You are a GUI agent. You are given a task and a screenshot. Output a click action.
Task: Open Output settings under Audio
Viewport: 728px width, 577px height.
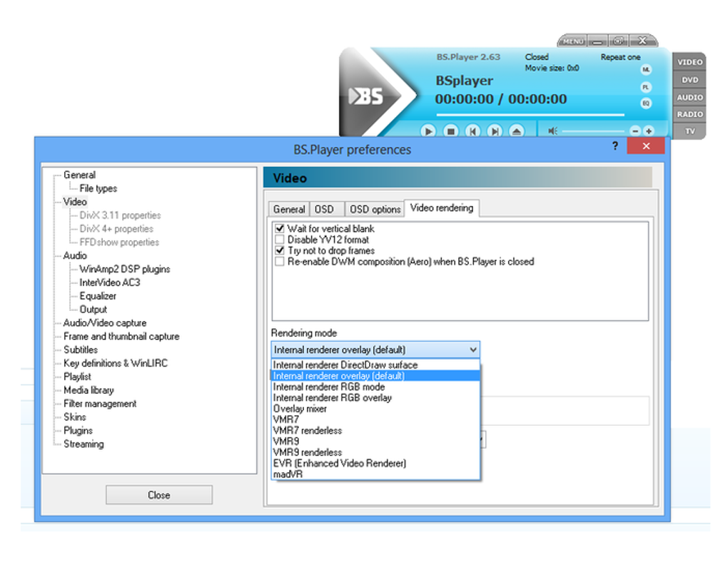tap(93, 310)
